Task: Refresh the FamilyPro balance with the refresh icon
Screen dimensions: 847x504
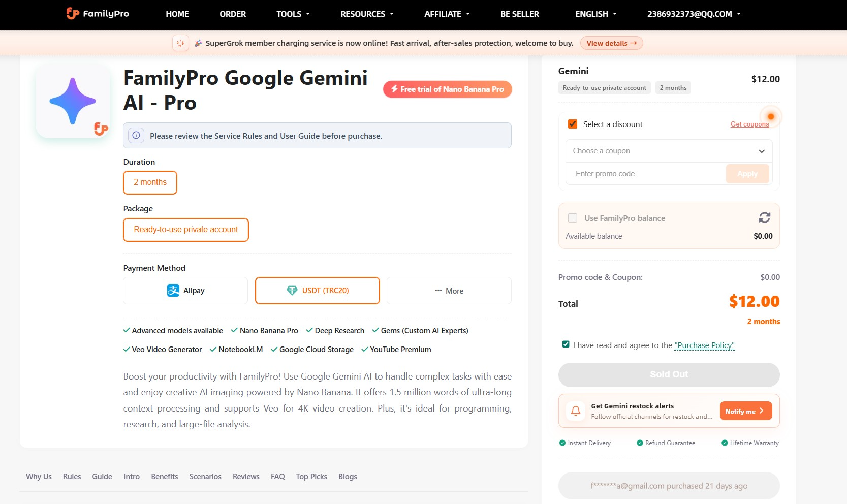Action: pos(764,218)
